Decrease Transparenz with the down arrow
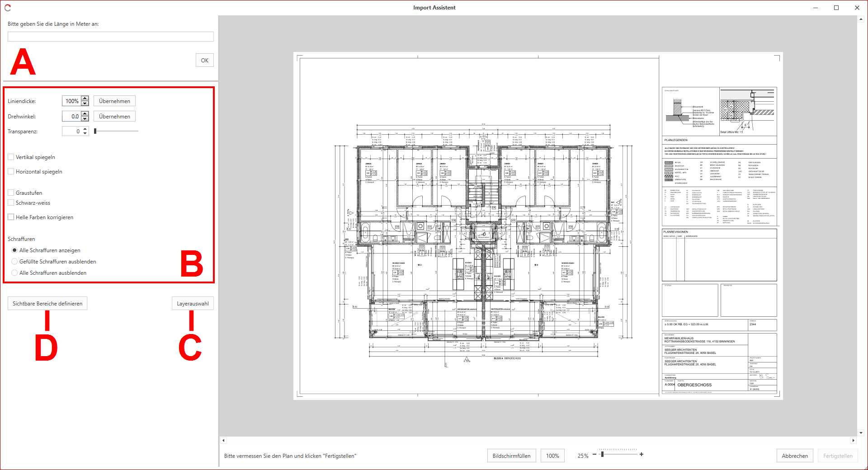The width and height of the screenshot is (868, 470). 85,133
